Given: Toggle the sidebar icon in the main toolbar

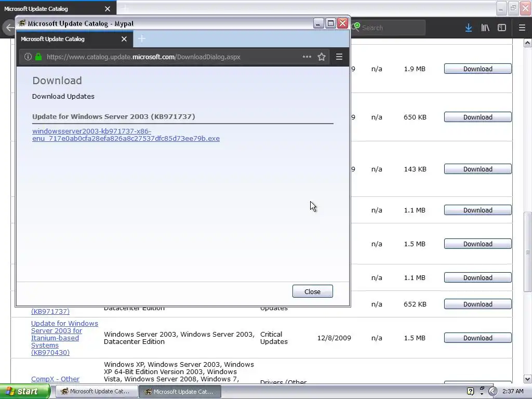Looking at the screenshot, I should pyautogui.click(x=502, y=28).
